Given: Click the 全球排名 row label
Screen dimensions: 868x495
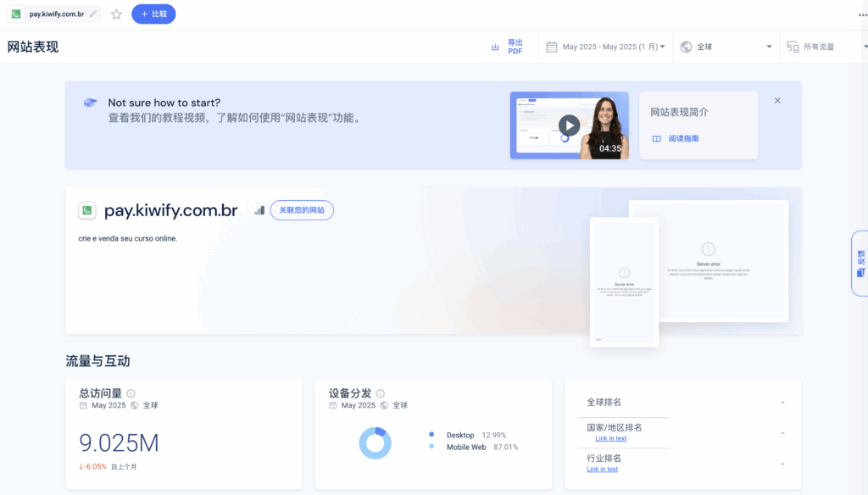Looking at the screenshot, I should pos(604,403).
